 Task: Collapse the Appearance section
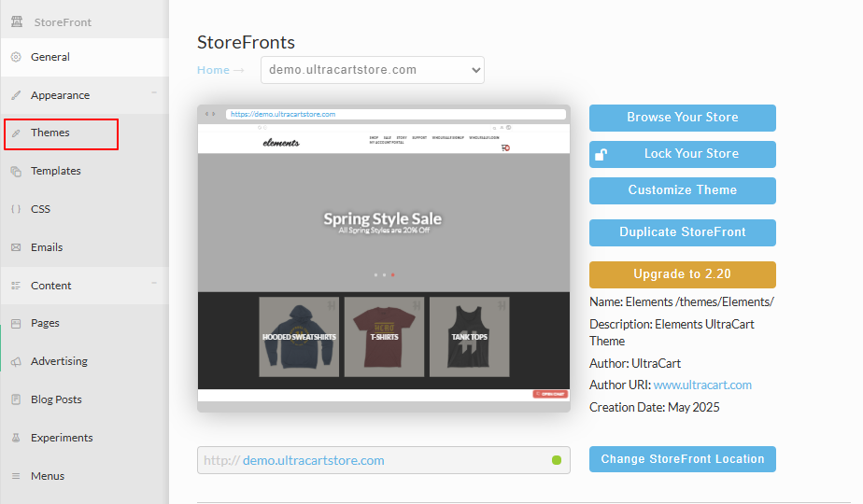[x=154, y=92]
